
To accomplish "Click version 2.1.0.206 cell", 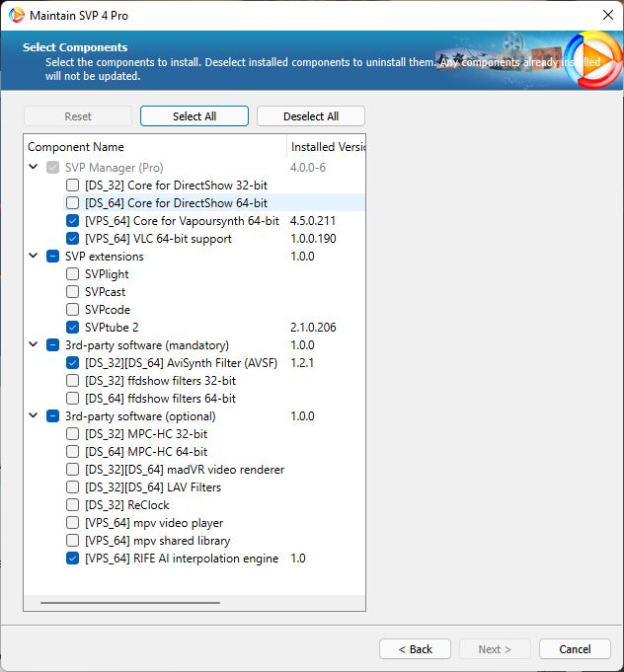I will [313, 328].
